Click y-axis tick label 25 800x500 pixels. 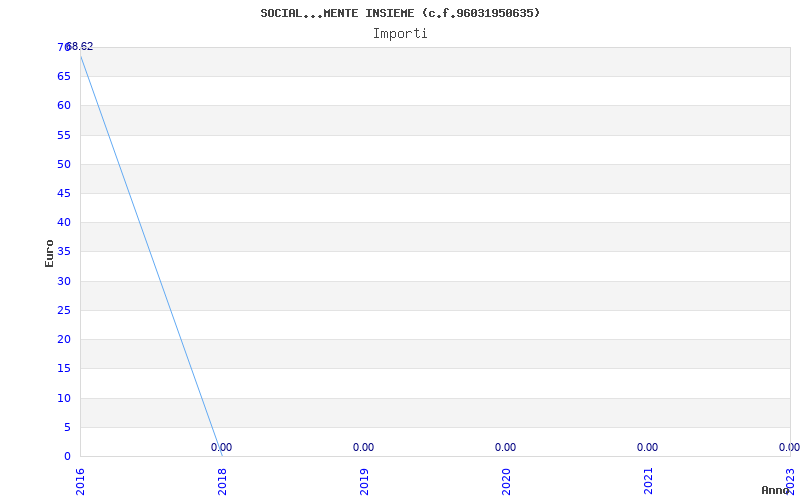coord(64,310)
